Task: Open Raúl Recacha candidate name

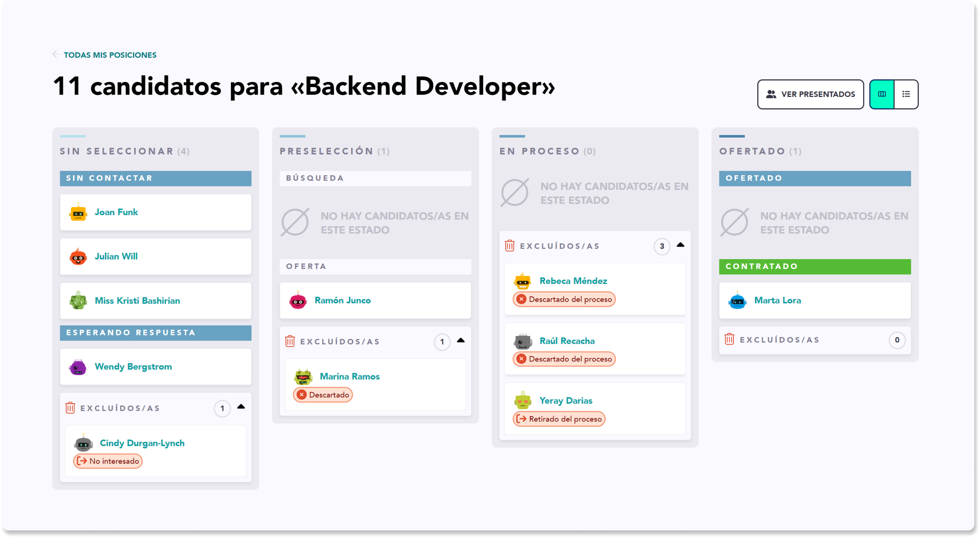Action: 567,341
